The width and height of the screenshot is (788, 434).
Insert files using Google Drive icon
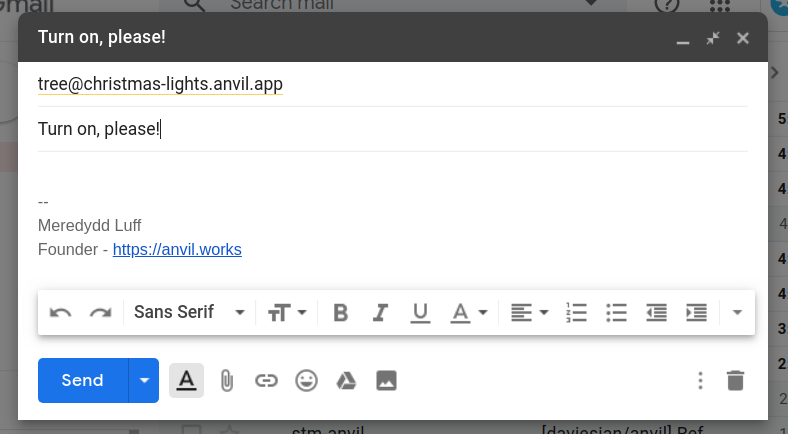[x=346, y=380]
